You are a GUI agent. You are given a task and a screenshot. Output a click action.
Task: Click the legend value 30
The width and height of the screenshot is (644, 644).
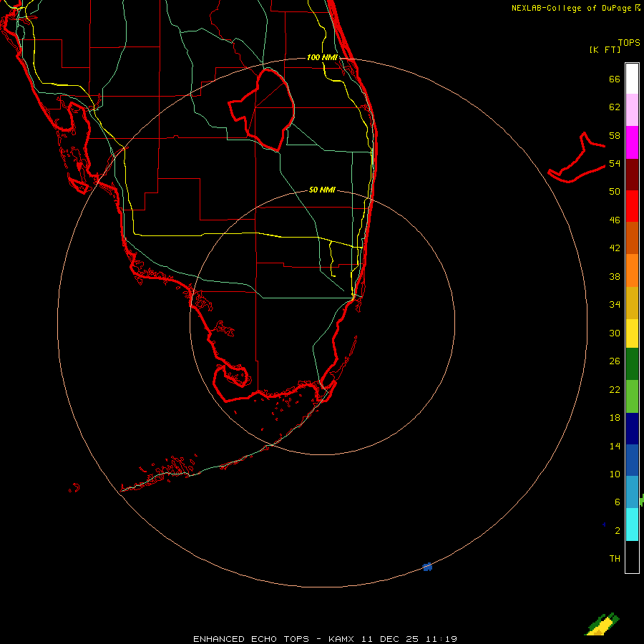coord(615,333)
